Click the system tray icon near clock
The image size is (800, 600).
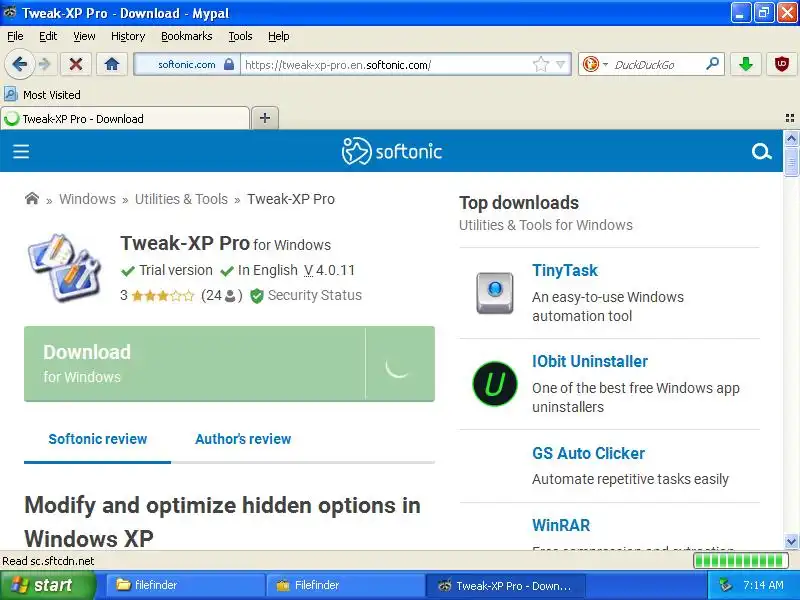click(724, 585)
